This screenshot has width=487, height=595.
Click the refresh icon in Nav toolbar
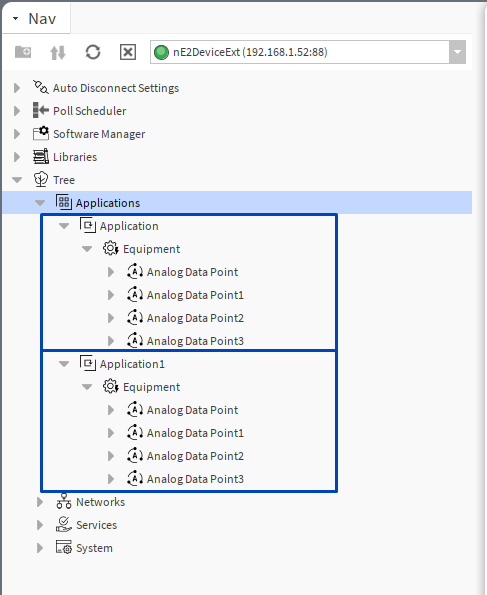(x=93, y=52)
